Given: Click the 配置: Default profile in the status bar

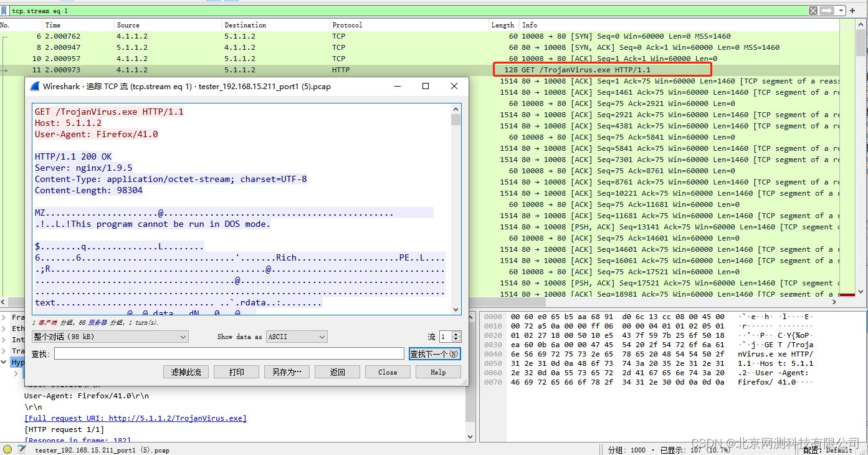Looking at the screenshot, I should (x=827, y=449).
